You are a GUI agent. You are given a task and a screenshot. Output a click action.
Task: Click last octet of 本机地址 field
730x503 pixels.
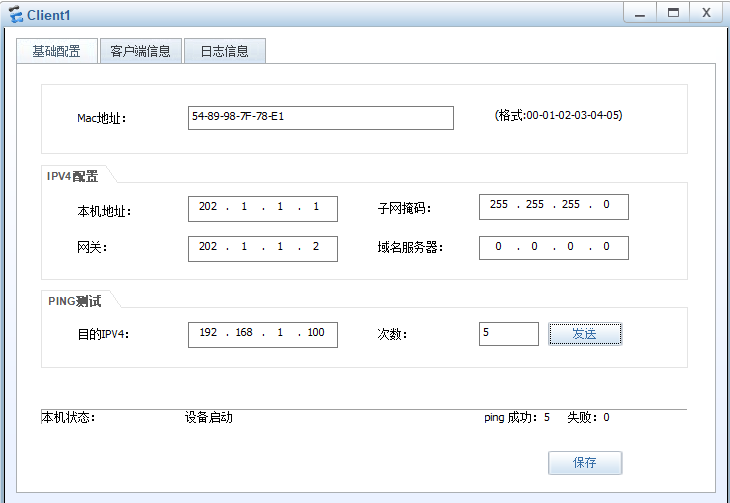click(316, 206)
